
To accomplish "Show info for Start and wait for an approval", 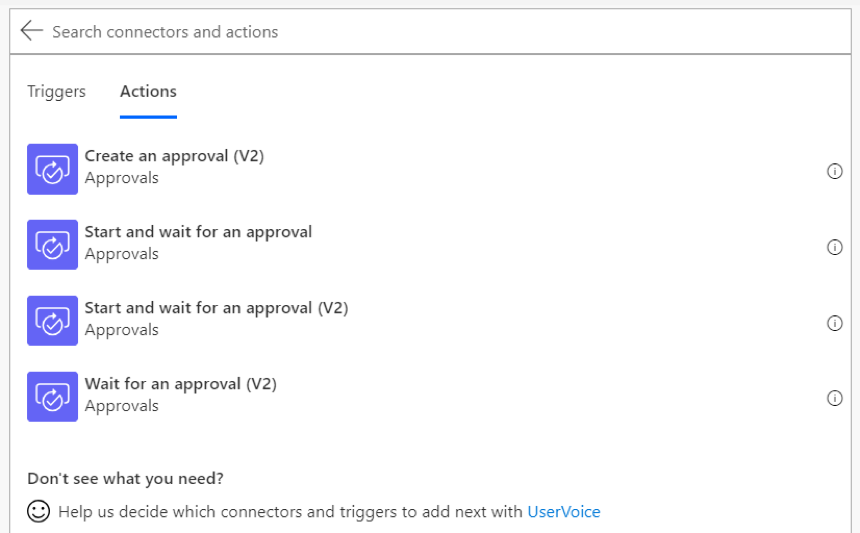I will click(834, 247).
